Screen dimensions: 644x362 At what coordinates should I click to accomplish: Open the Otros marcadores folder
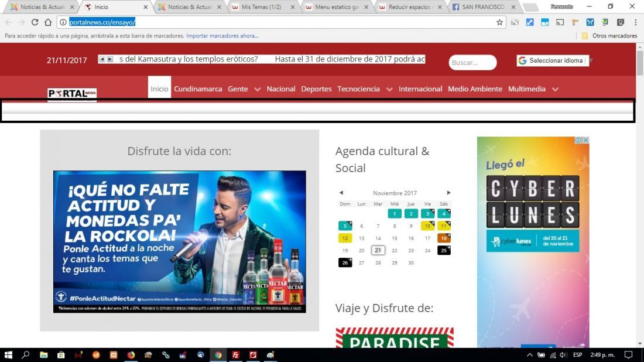pos(609,36)
